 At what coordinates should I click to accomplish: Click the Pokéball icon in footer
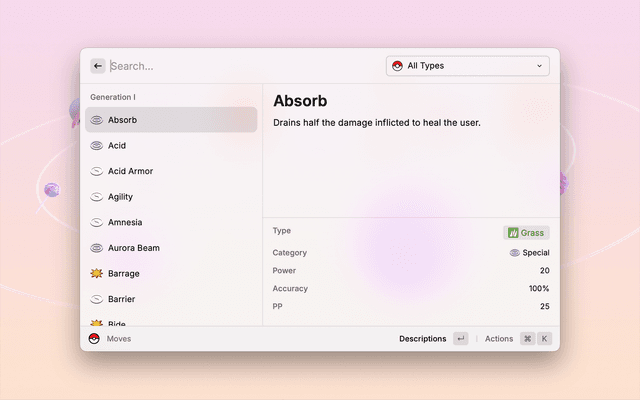click(94, 339)
